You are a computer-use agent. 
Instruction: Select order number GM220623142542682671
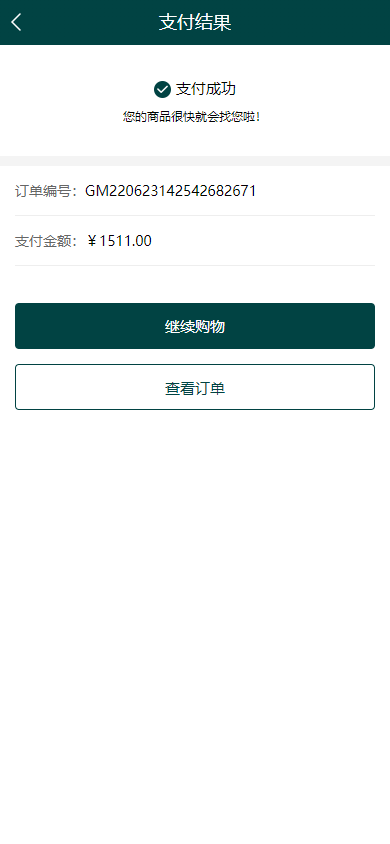[x=171, y=191]
